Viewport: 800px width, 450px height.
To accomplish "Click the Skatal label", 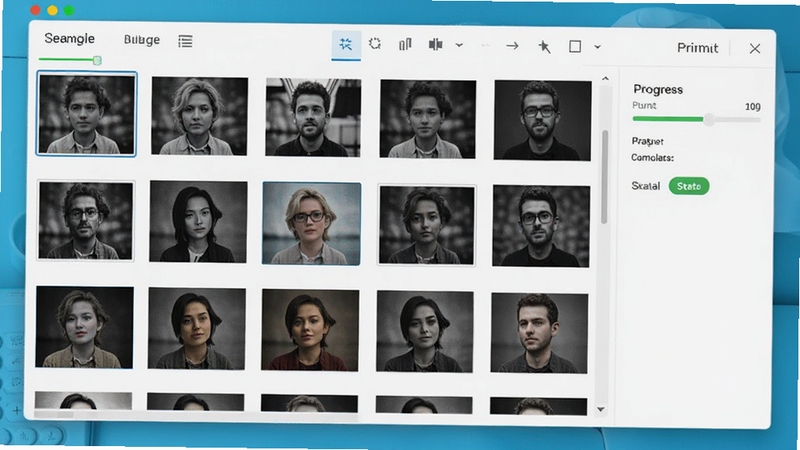I will coord(645,186).
